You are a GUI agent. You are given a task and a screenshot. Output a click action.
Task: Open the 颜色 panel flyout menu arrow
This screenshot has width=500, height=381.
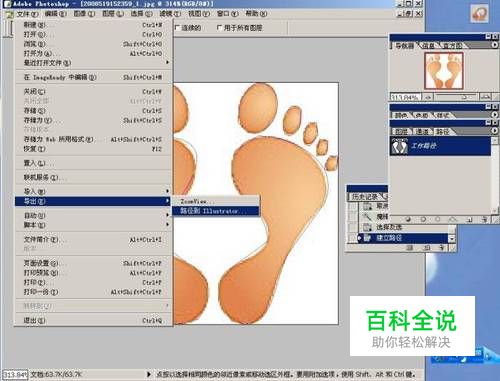[x=495, y=114]
